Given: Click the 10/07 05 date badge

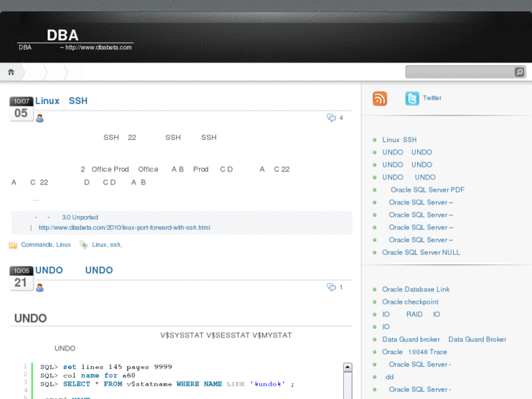Looking at the screenshot, I should 21,108.
